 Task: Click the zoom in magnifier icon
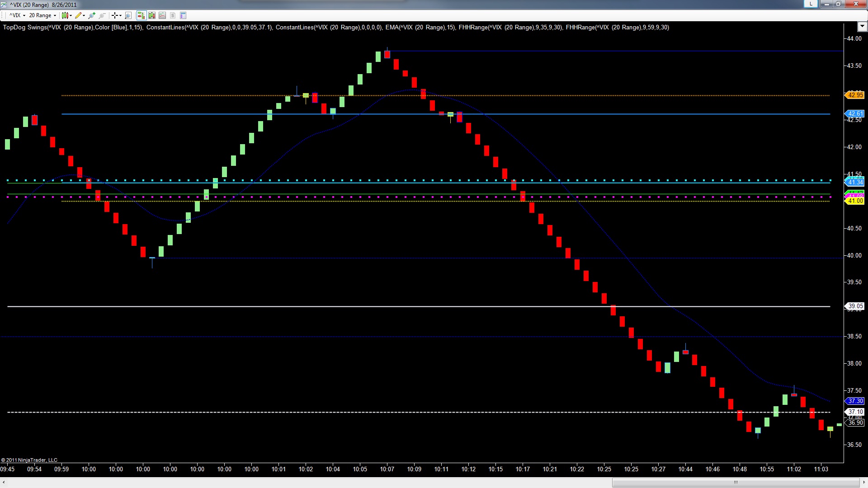[92, 15]
